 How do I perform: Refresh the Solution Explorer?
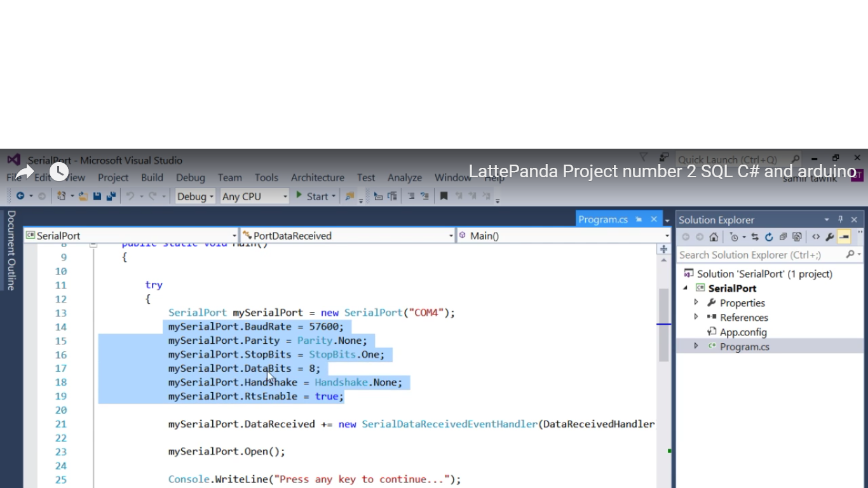tap(769, 236)
